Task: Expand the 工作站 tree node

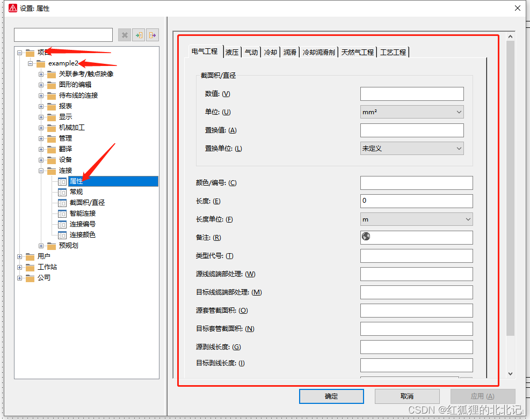Action: [x=19, y=267]
